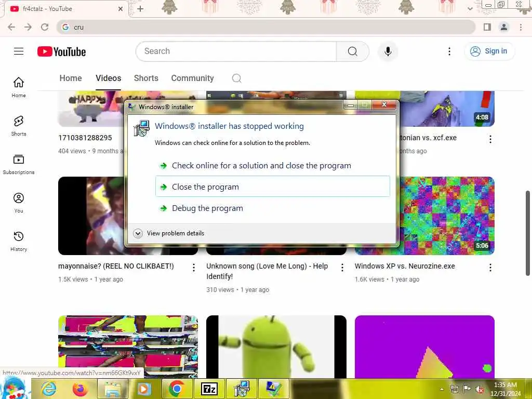
Task: Open options for the xcf.exe video
Action: [x=490, y=139]
